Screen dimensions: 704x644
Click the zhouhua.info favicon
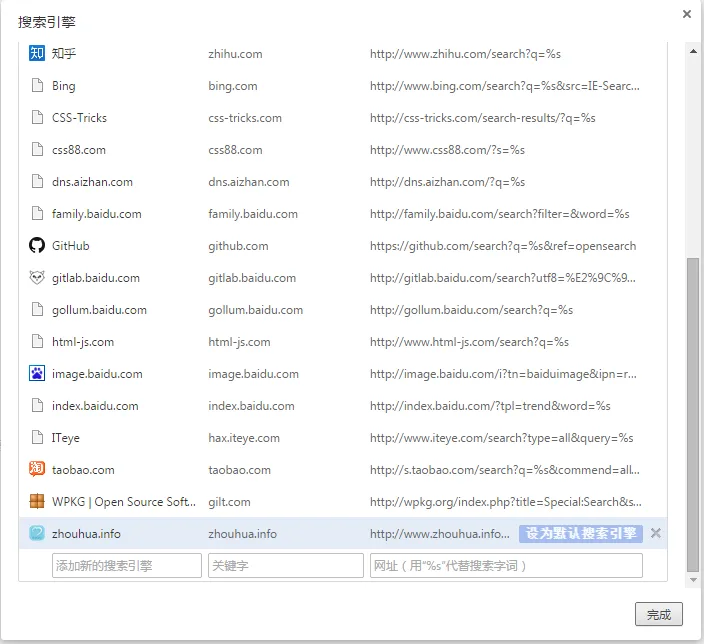coord(37,534)
